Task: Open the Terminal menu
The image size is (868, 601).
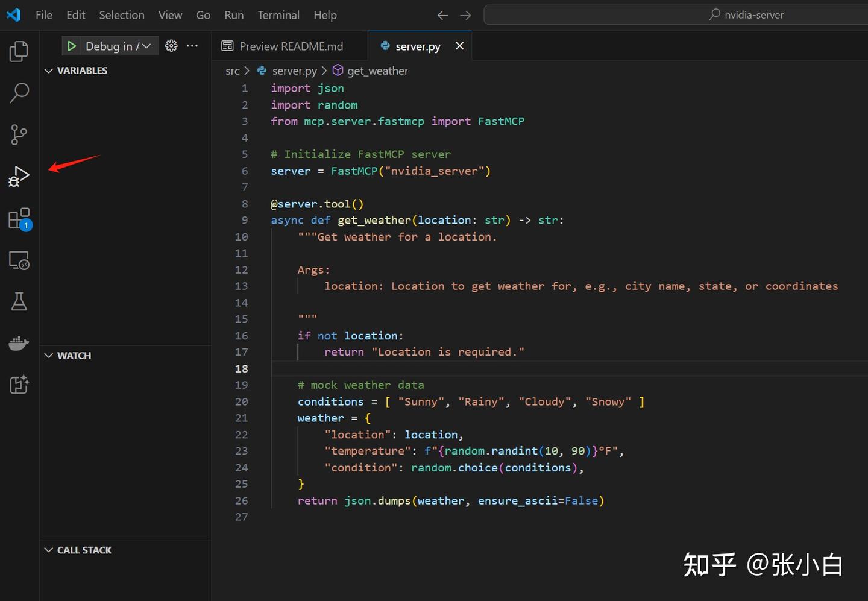Action: coord(278,15)
